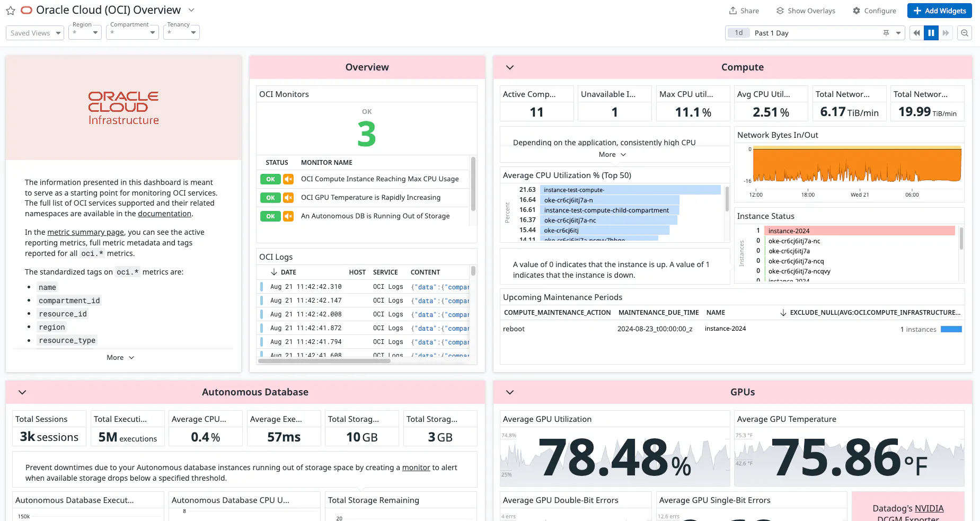Star this dashboard as favorite

[11, 11]
